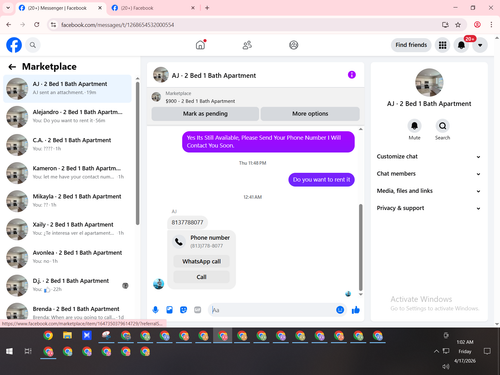Click the sender avatar beside phone number card
The image size is (500, 375).
click(x=158, y=284)
